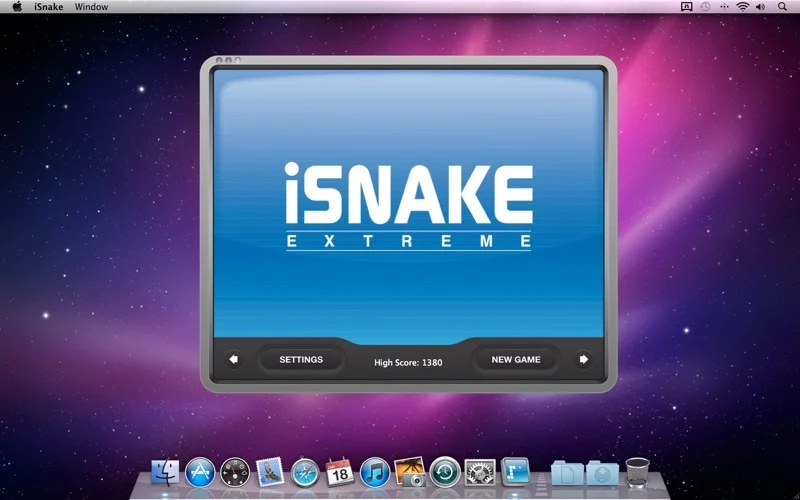Open the Window menu
This screenshot has height=500, width=800.
tap(91, 7)
